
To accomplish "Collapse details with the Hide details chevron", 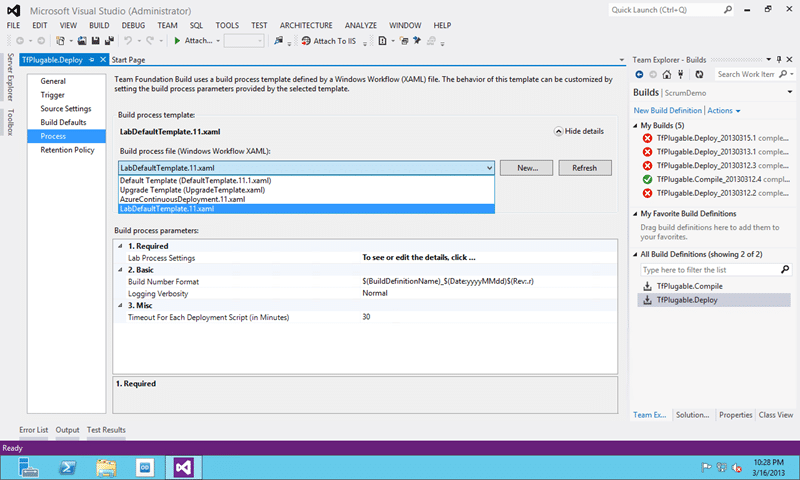I will coord(558,132).
